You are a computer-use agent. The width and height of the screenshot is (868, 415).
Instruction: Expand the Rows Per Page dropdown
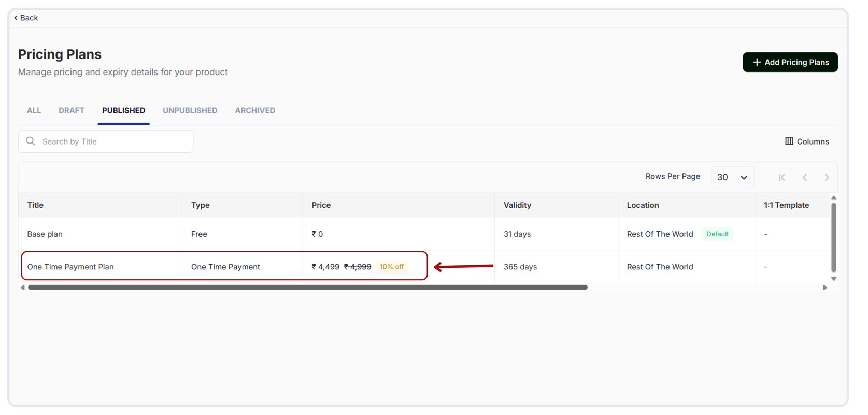coord(732,177)
